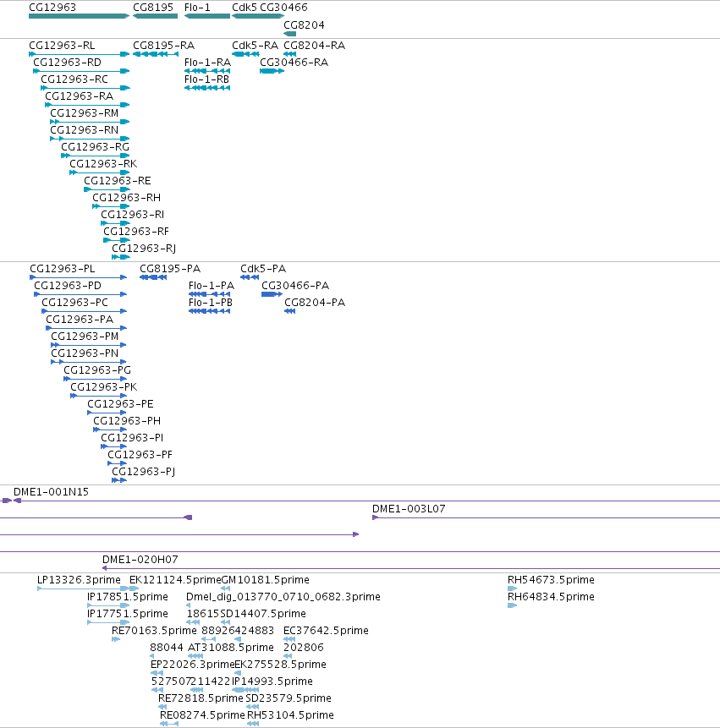Click the CG12963-PD protein label

[x=68, y=286]
